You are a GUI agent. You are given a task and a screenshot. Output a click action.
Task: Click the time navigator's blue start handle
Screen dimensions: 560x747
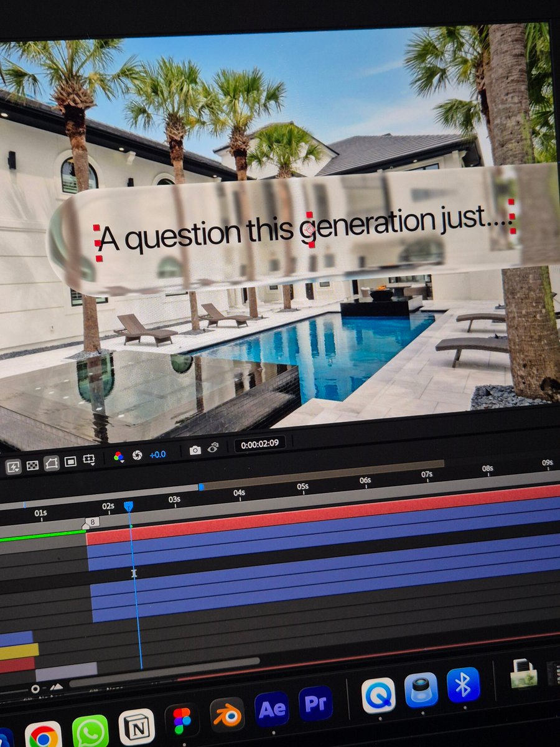201,486
